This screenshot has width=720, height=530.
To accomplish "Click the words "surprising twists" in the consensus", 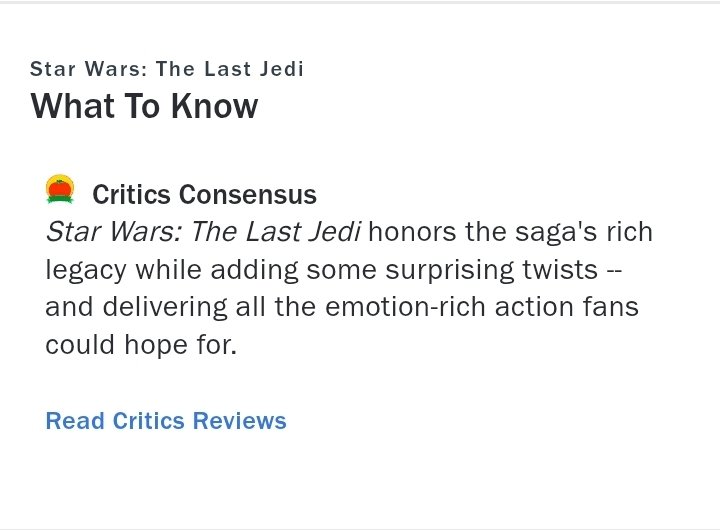I will pyautogui.click(x=492, y=270).
